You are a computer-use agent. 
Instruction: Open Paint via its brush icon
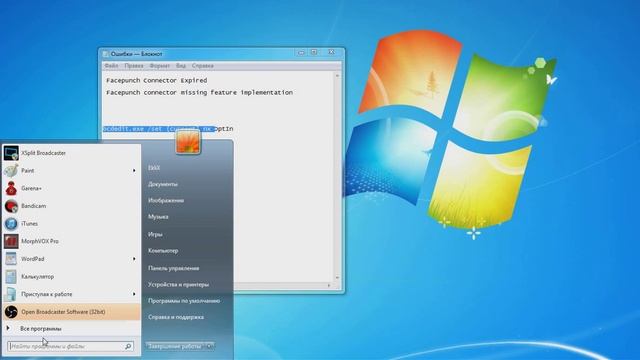click(x=11, y=171)
